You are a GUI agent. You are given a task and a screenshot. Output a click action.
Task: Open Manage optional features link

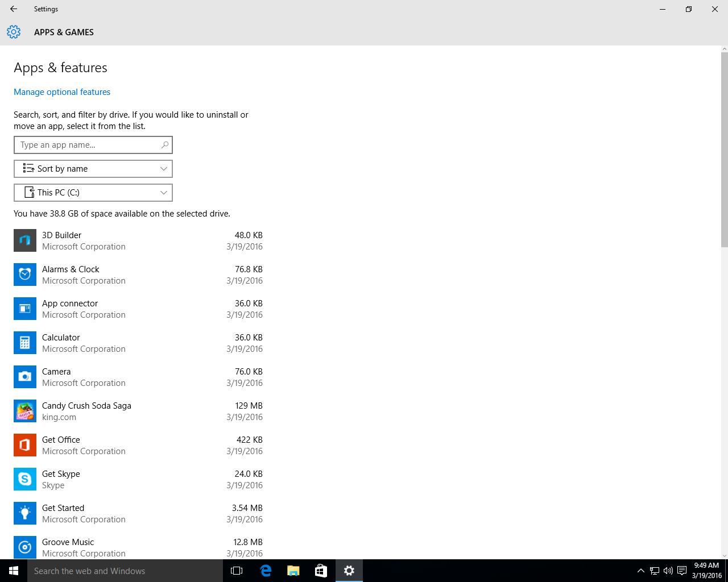(x=62, y=92)
